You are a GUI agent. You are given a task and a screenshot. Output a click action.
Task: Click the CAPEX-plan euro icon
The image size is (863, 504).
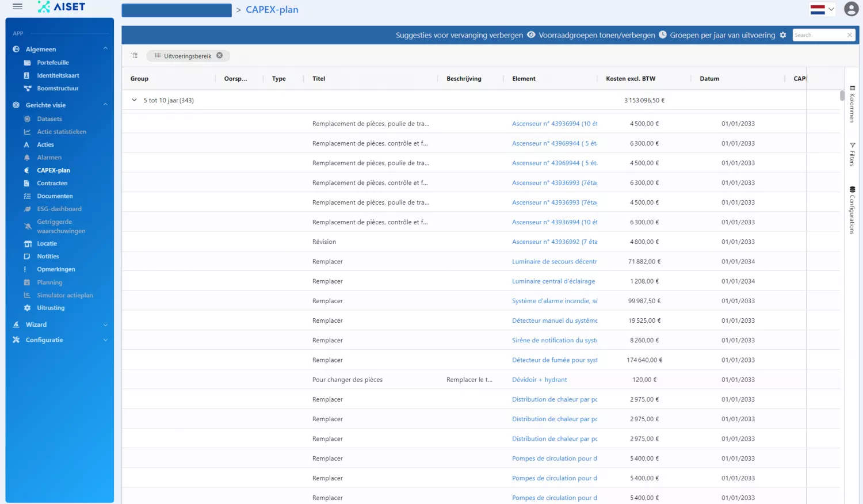(26, 170)
